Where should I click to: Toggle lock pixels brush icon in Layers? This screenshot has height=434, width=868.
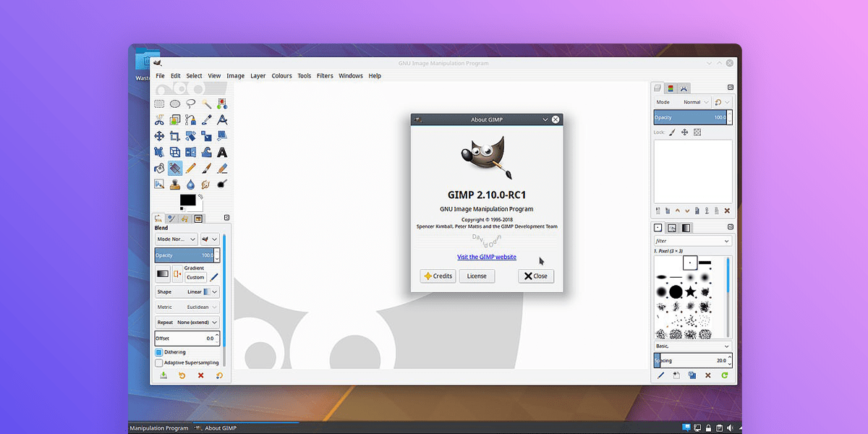pyautogui.click(x=672, y=132)
